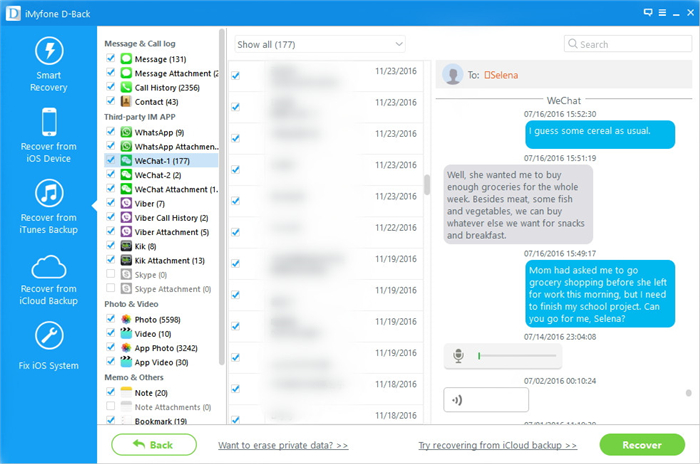The width and height of the screenshot is (700, 464).
Task: Select the Note Attachments (0) entry
Action: click(x=173, y=407)
